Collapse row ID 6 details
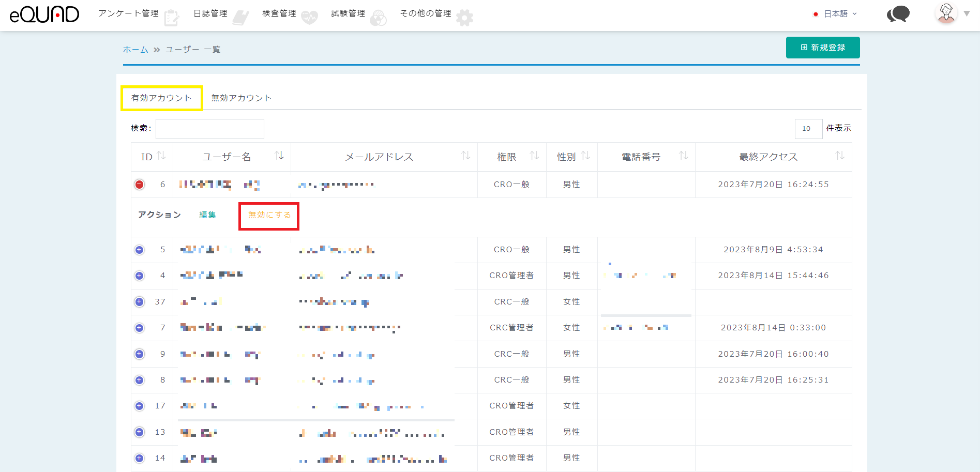The width and height of the screenshot is (980, 472). pyautogui.click(x=140, y=185)
